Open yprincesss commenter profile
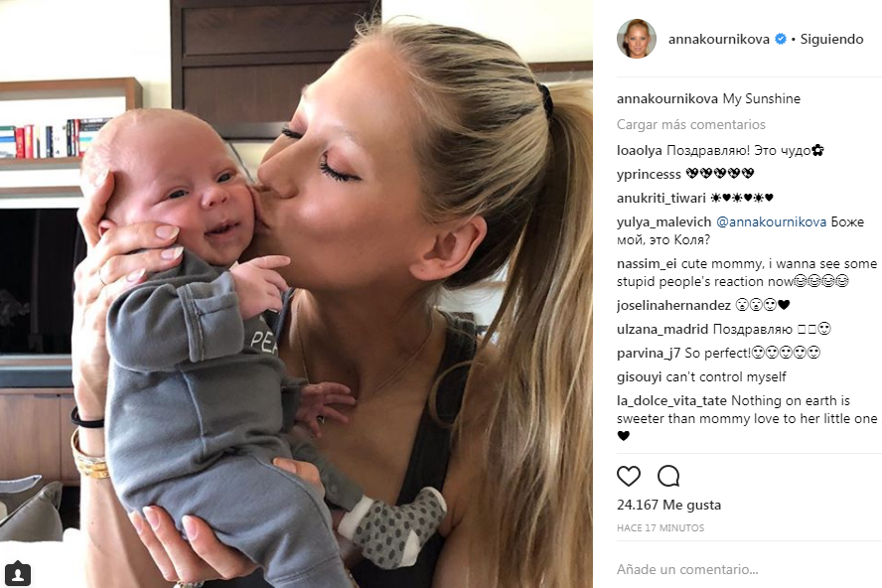The image size is (882, 588). 649,174
